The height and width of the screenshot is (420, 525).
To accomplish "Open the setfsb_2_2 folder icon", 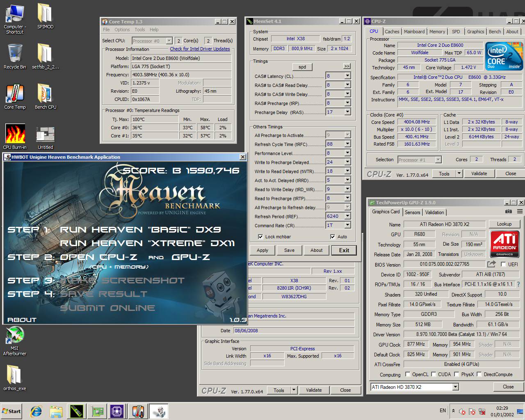I will point(45,56).
